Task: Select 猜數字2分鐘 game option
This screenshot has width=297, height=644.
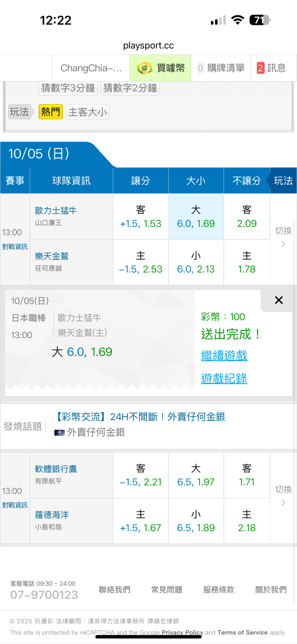Action: tap(130, 88)
